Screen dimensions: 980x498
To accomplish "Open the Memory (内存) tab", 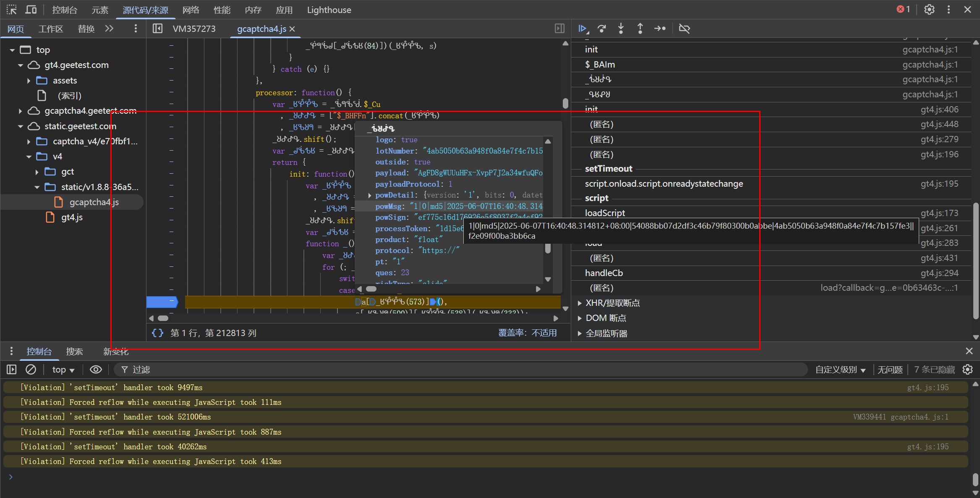I will (x=253, y=10).
